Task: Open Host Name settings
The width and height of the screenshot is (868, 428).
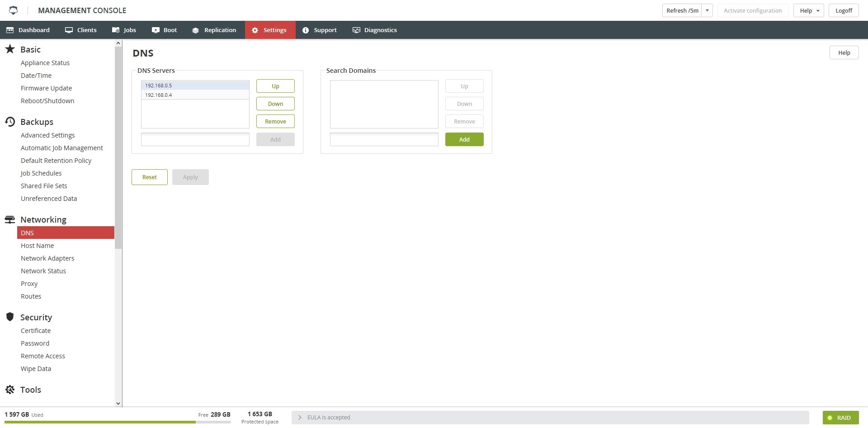Action: click(x=37, y=246)
